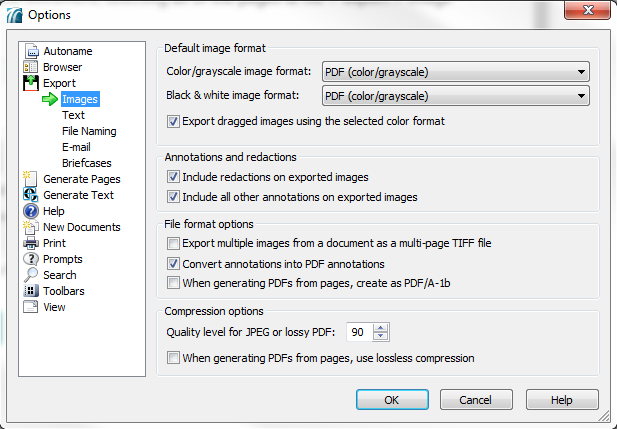Click the Autoname category icon
This screenshot has height=429, width=617.
(31, 51)
